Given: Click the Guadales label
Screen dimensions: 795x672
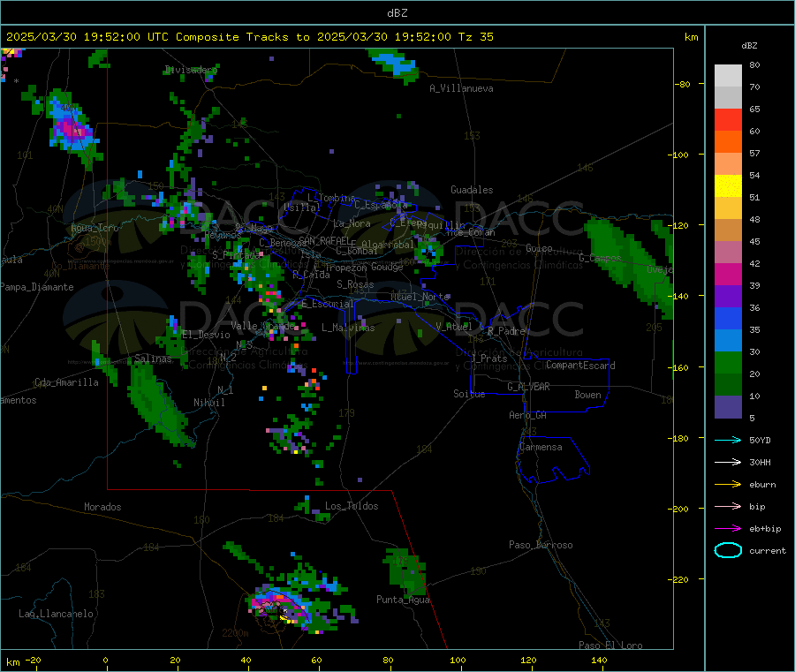Looking at the screenshot, I should (472, 190).
